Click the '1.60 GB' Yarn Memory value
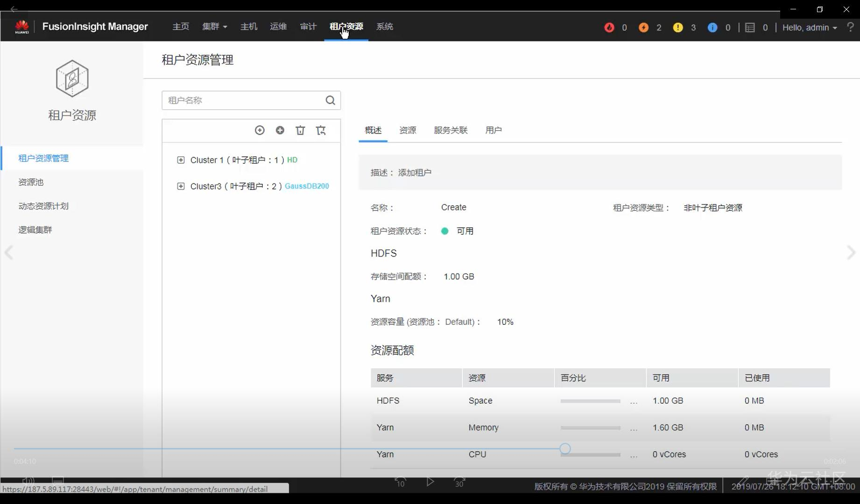The image size is (860, 504). (x=668, y=427)
